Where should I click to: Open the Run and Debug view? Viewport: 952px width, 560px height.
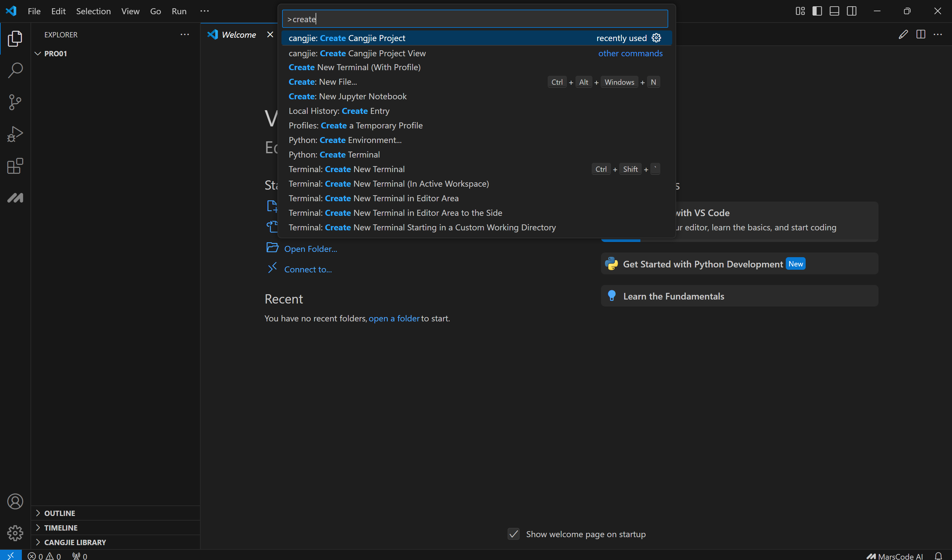point(15,134)
